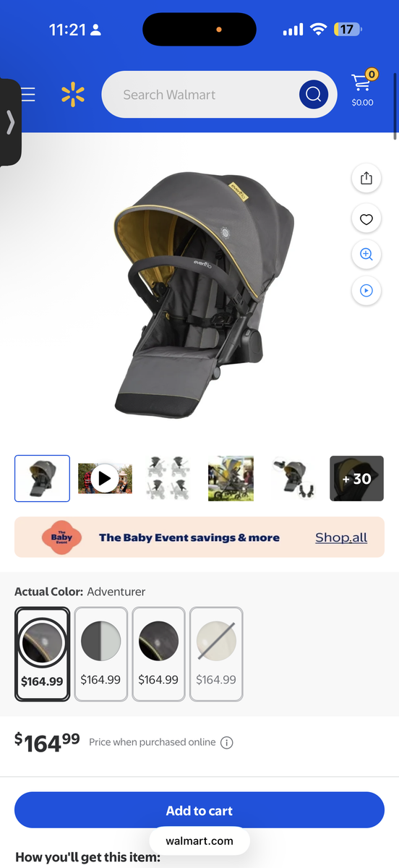Select the third dark color swatch option
Screen dimensions: 399x868
point(158,654)
